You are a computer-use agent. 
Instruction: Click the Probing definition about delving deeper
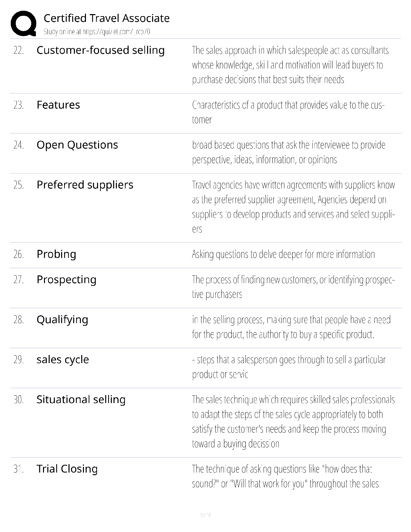coord(283,254)
